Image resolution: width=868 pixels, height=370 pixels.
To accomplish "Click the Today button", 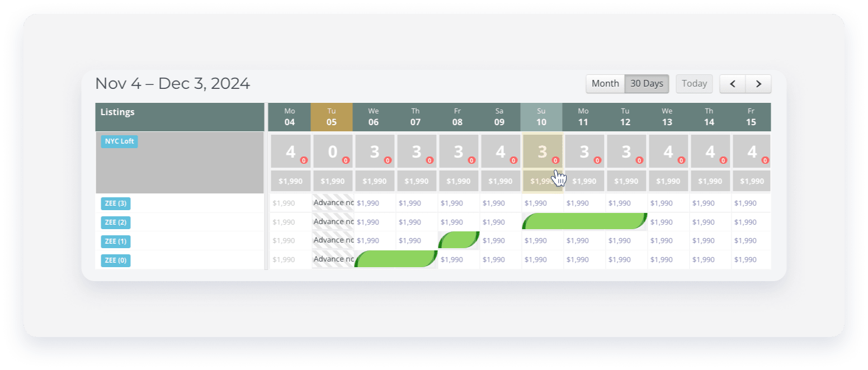I will coord(694,84).
